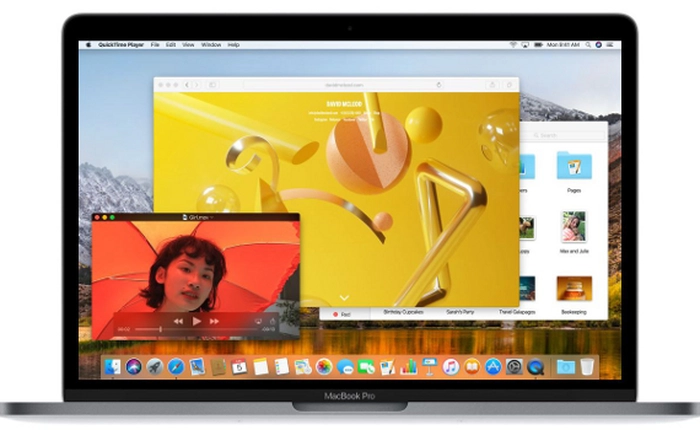
Task: Open the QuickTime Player app menu
Action: 121,45
